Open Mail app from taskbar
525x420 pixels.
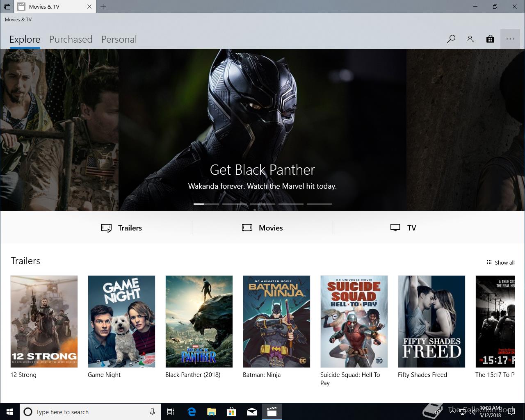point(252,412)
